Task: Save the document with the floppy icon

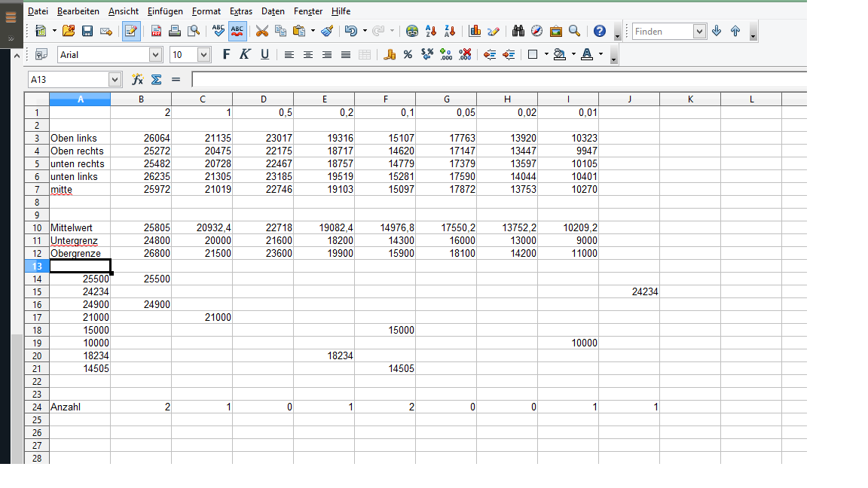Action: pos(87,31)
